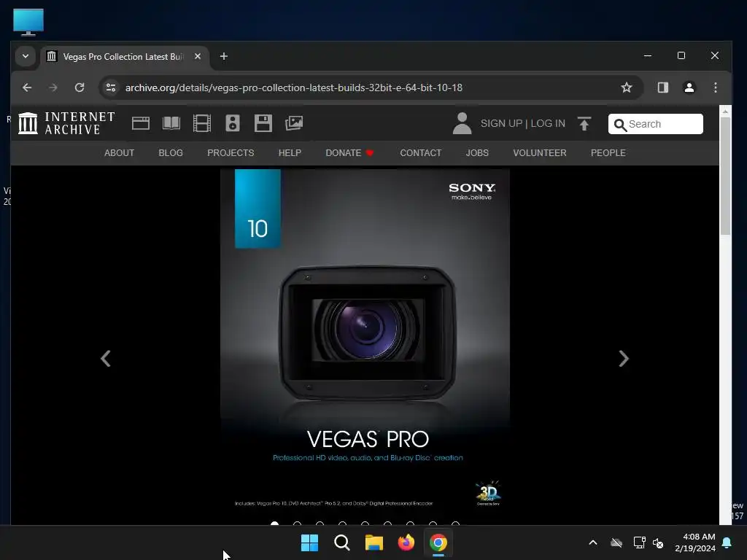Open the BLOG menu item
This screenshot has height=560, width=747.
point(171,153)
